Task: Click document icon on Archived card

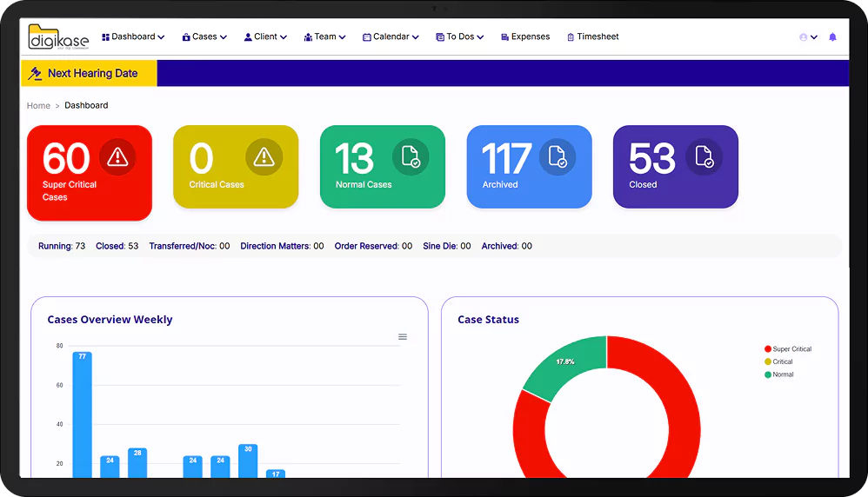Action: coord(558,157)
